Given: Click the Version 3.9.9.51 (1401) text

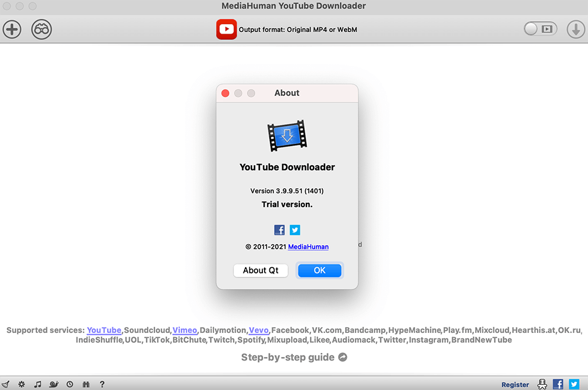Looking at the screenshot, I should 287,191.
